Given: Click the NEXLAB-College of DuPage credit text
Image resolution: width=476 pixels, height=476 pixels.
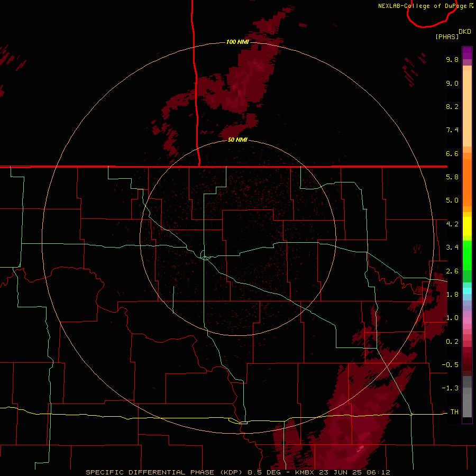Looking at the screenshot, I should (x=425, y=6).
